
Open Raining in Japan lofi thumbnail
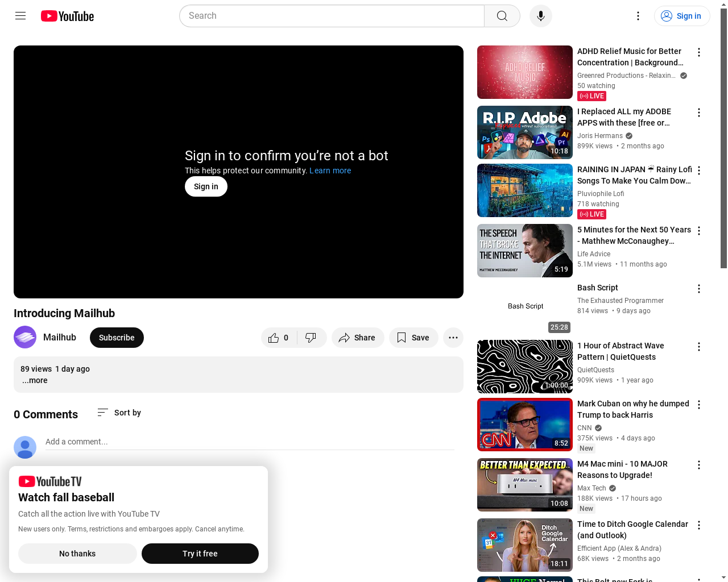tap(525, 190)
